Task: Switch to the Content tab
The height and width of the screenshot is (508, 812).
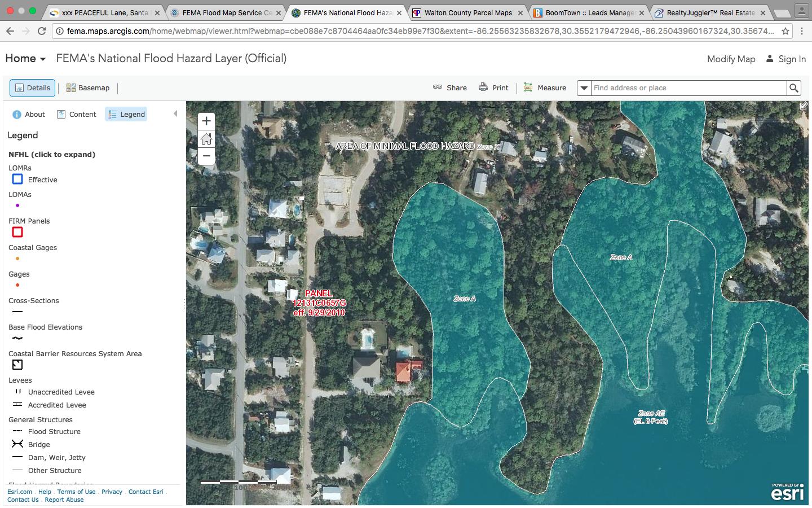Action: point(77,114)
